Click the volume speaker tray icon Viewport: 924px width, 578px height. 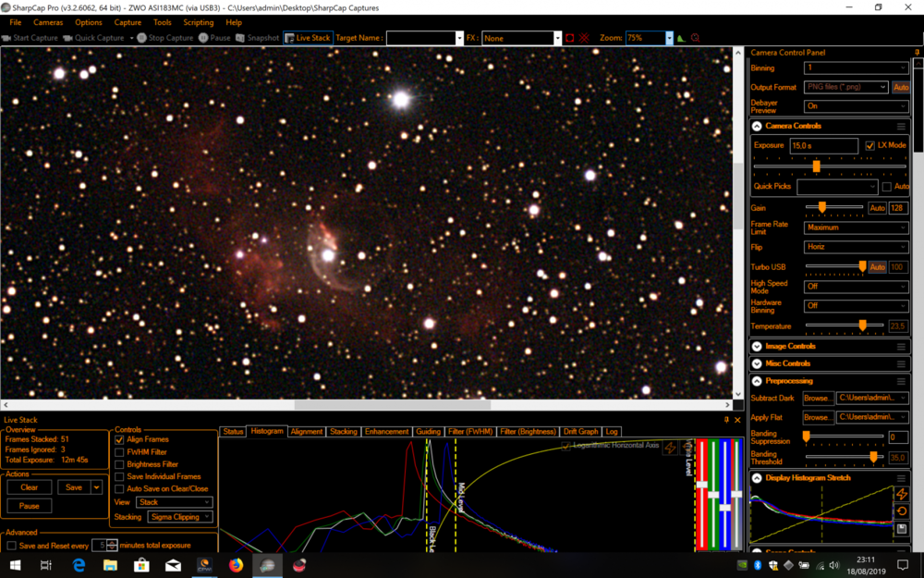tap(833, 565)
